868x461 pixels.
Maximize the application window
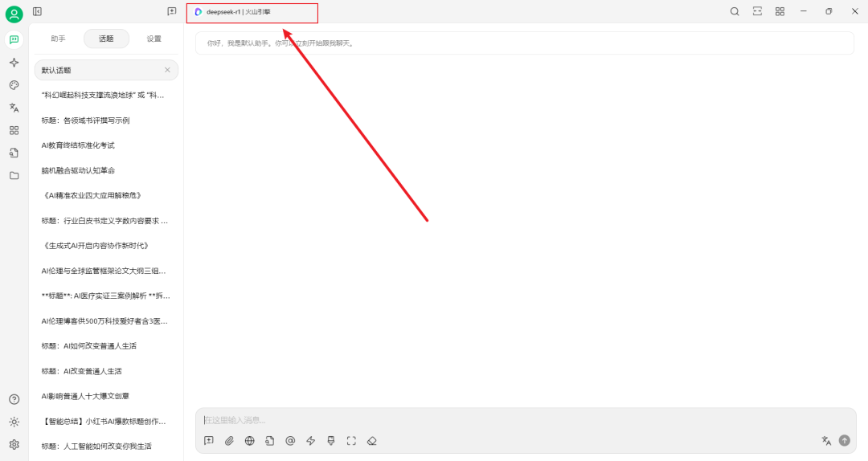(829, 11)
